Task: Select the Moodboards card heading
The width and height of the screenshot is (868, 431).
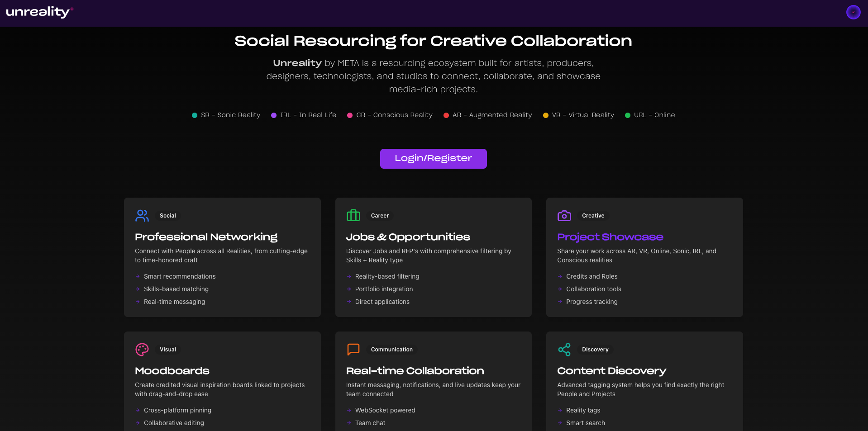Action: [x=172, y=371]
